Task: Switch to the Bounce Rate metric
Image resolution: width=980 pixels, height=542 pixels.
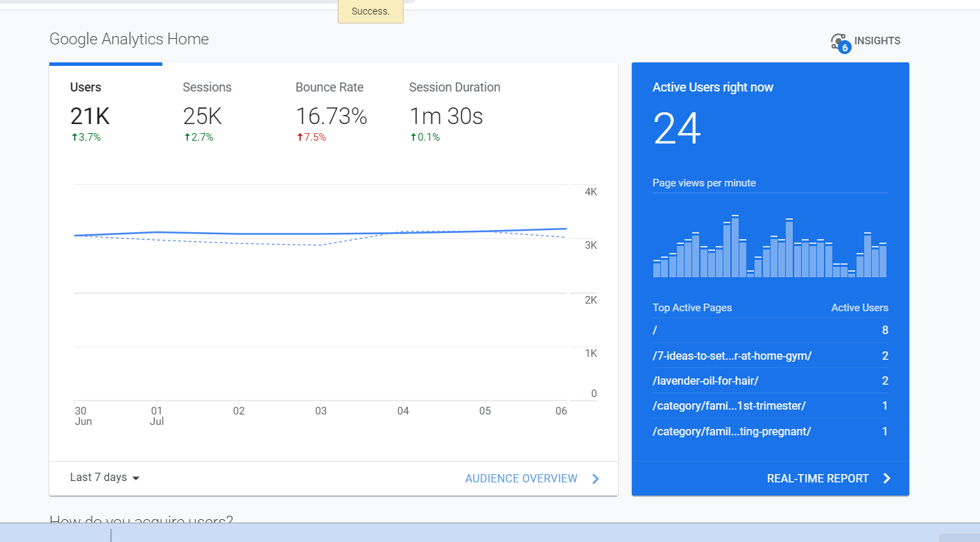Action: (x=329, y=87)
